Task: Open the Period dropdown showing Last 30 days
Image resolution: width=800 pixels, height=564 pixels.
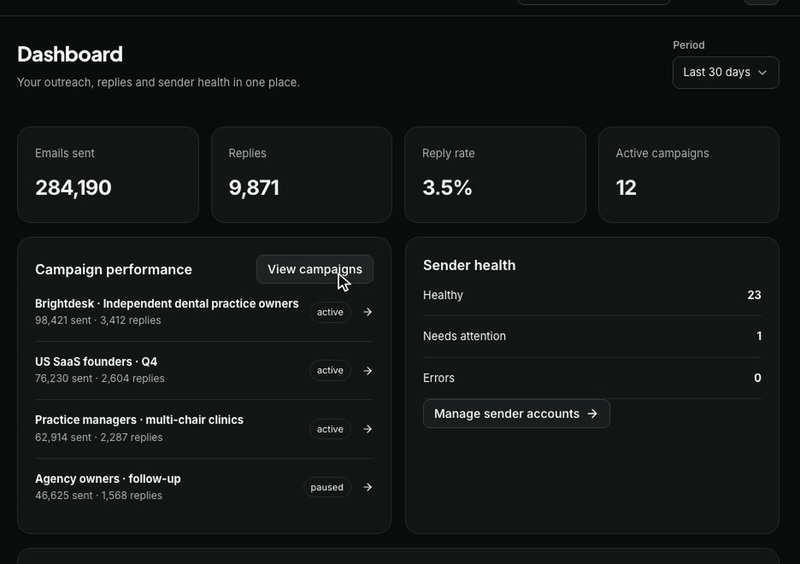Action: pyautogui.click(x=726, y=72)
